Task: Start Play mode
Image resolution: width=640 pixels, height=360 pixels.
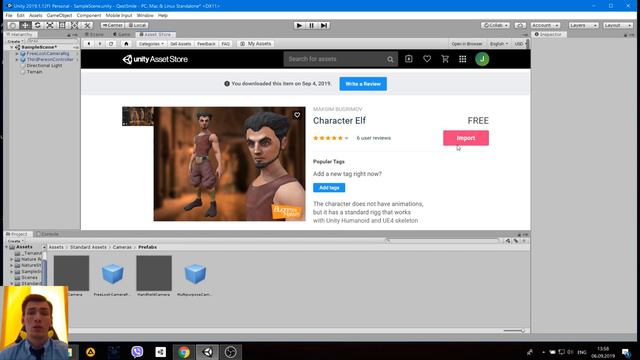Action: [299, 25]
